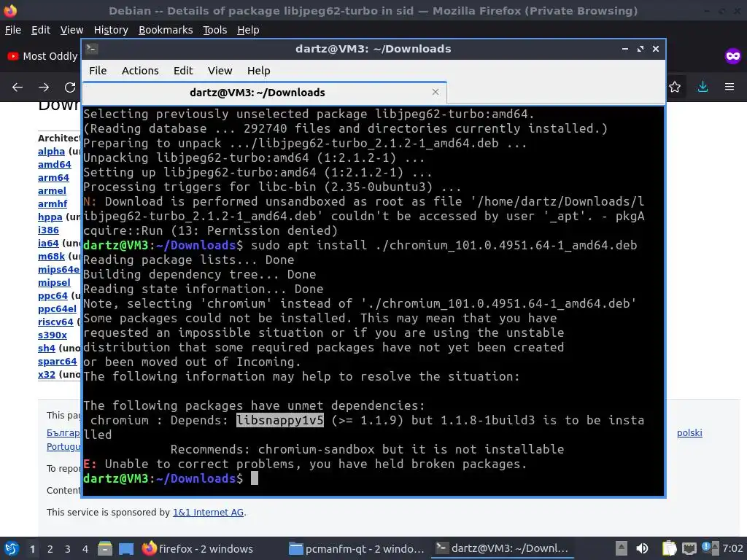Switch to virtual desktop 1
747x560 pixels.
[x=32, y=549]
